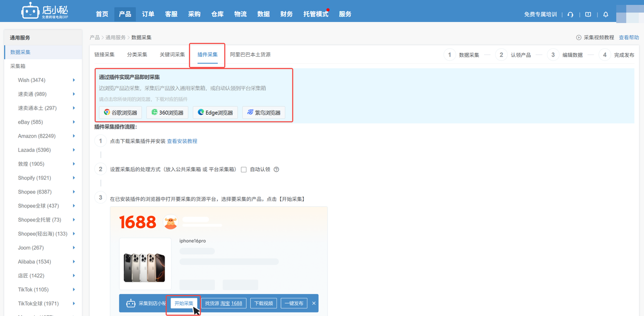Download the 紫鸟浏览器 plugin

tap(263, 113)
